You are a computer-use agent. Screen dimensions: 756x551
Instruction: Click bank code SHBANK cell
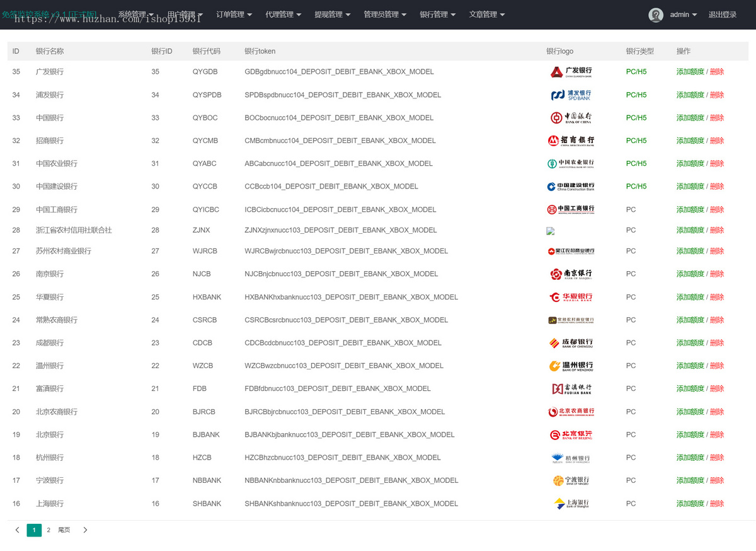coord(207,504)
